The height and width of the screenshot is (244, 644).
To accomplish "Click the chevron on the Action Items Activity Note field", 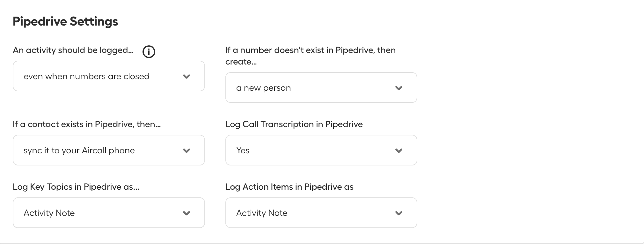I will tap(399, 213).
